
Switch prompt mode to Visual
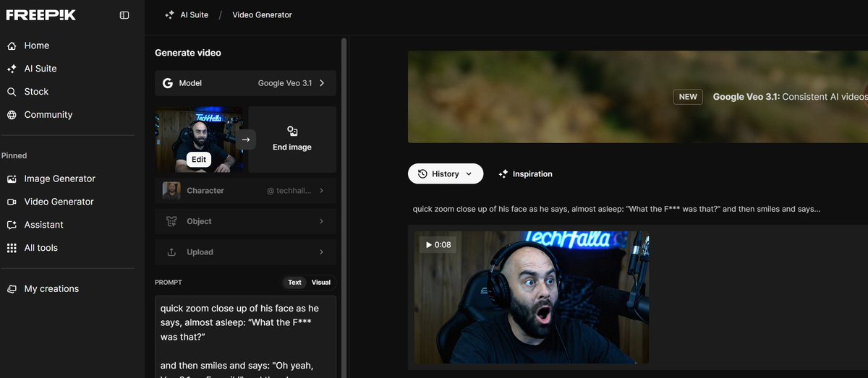point(321,283)
